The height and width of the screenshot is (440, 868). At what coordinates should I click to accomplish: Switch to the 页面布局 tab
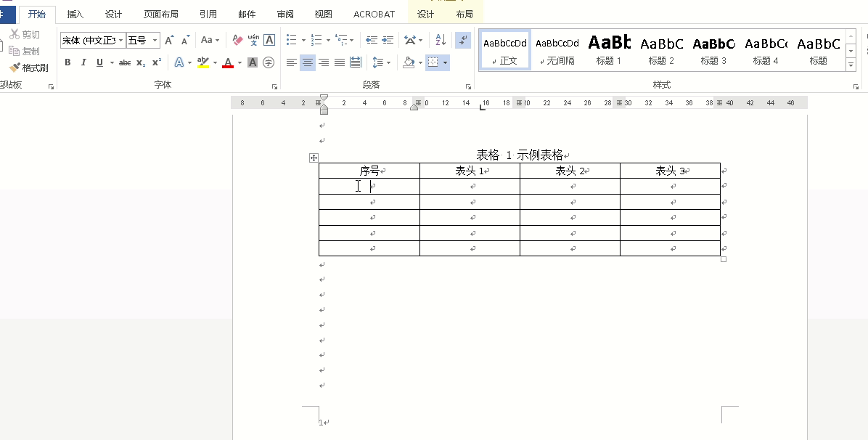[x=161, y=15]
